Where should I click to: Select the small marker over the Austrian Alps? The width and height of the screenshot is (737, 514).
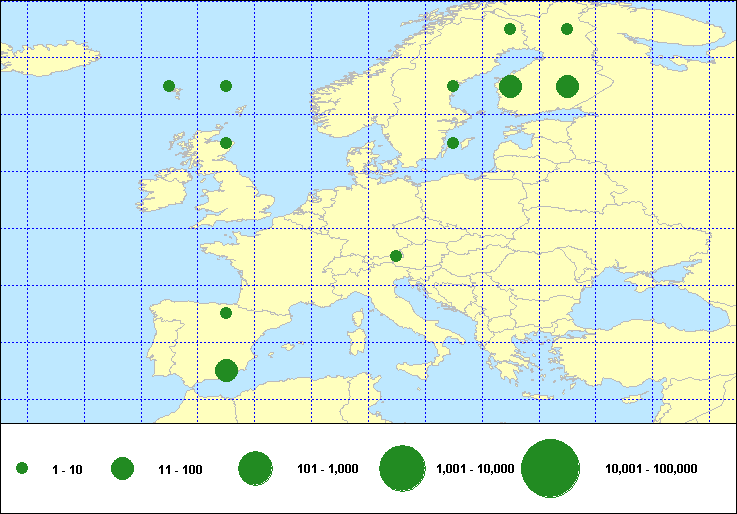pyautogui.click(x=396, y=256)
